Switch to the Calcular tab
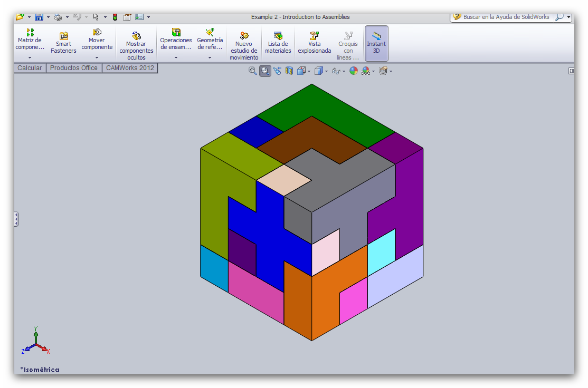This screenshot has height=388, width=588. [30, 68]
